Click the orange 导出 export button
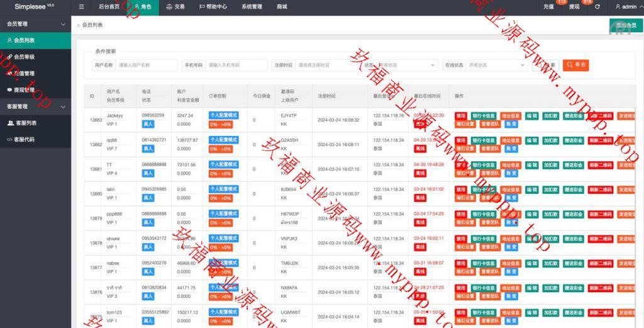The width and height of the screenshot is (644, 328). coord(576,65)
